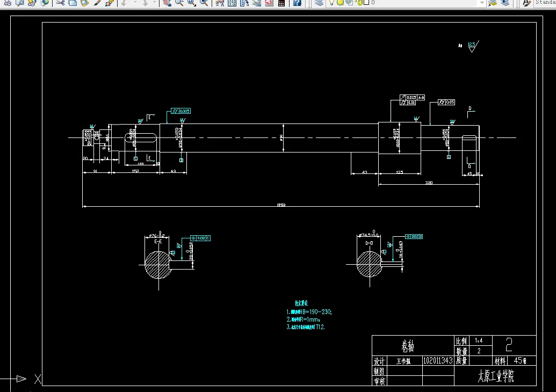This screenshot has width=556, height=392.
Task: Toggle the layer 0 freeze sun icon
Action: coord(340,2)
